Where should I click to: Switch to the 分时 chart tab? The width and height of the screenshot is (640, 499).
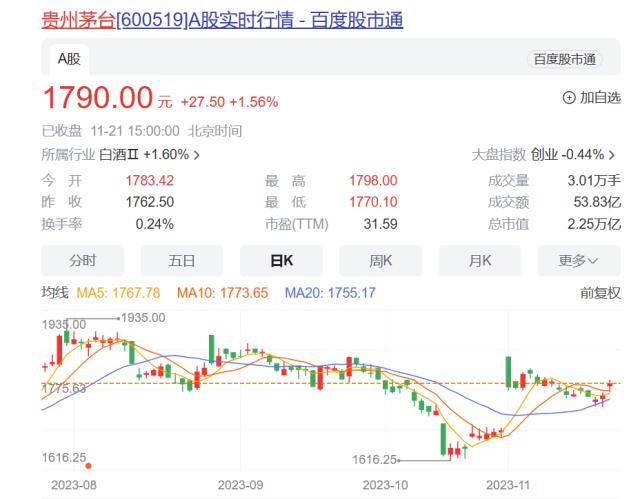[x=82, y=260]
